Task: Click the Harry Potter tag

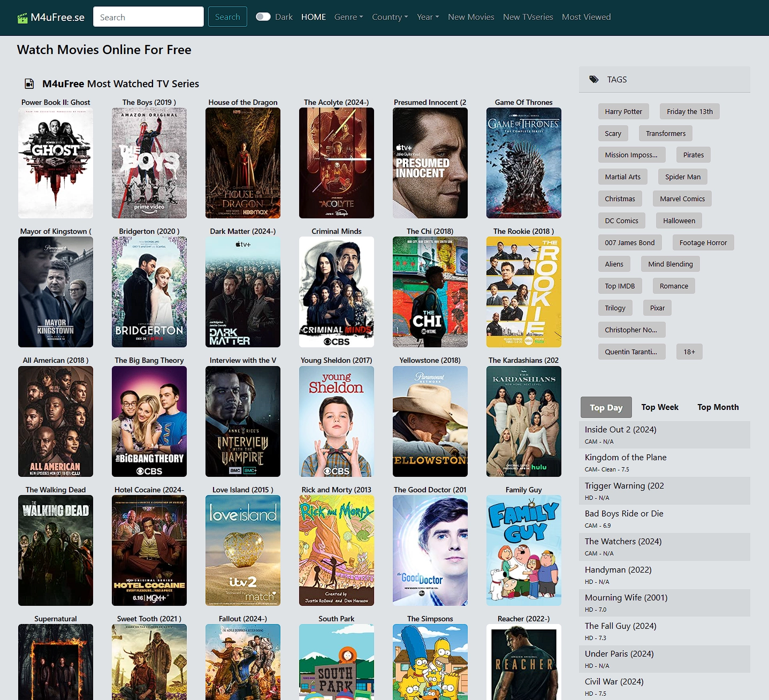Action: tap(623, 112)
